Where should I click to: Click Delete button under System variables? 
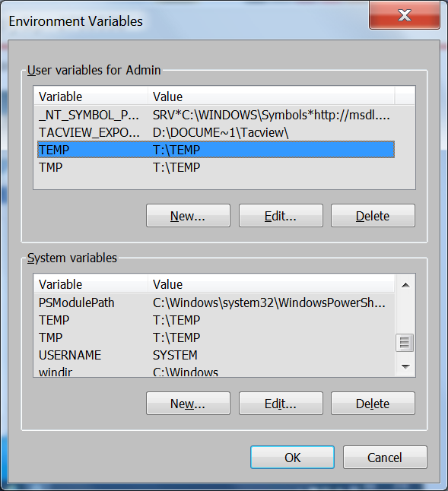coord(373,404)
